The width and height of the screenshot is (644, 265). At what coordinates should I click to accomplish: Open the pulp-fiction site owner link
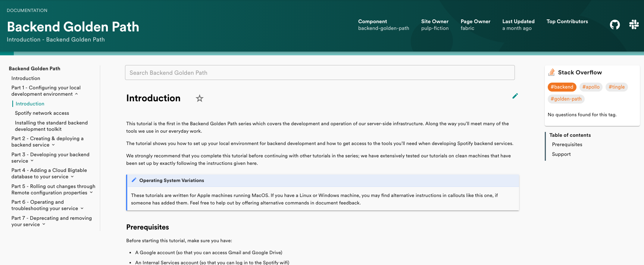point(435,28)
